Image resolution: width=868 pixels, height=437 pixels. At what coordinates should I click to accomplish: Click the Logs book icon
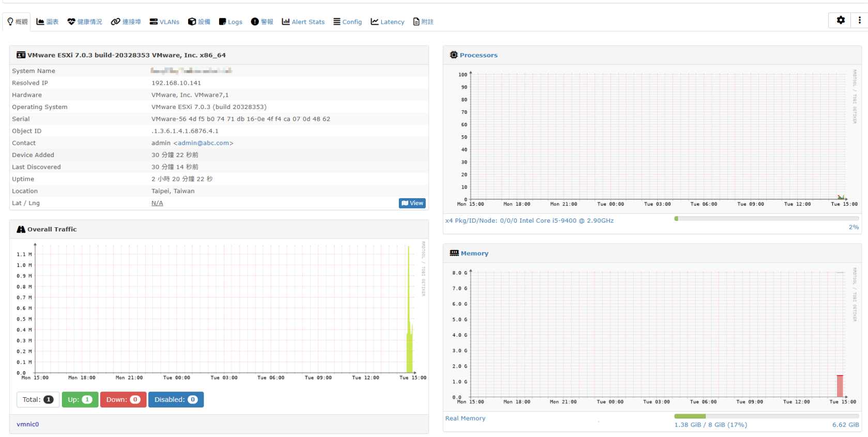coord(223,22)
